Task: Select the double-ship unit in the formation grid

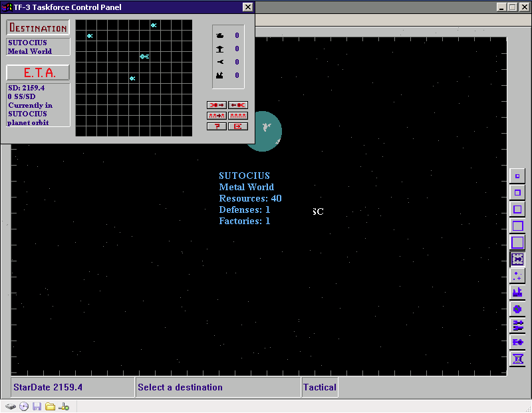Action: (144, 57)
